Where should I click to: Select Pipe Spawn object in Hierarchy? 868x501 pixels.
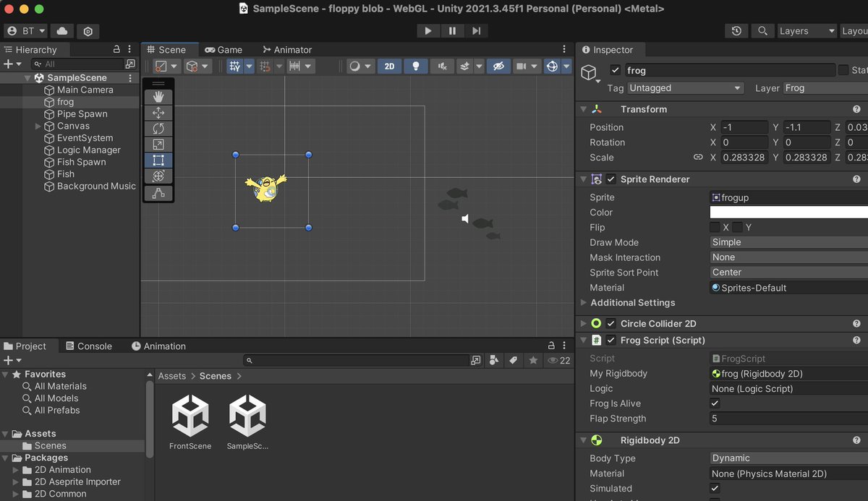(x=82, y=114)
